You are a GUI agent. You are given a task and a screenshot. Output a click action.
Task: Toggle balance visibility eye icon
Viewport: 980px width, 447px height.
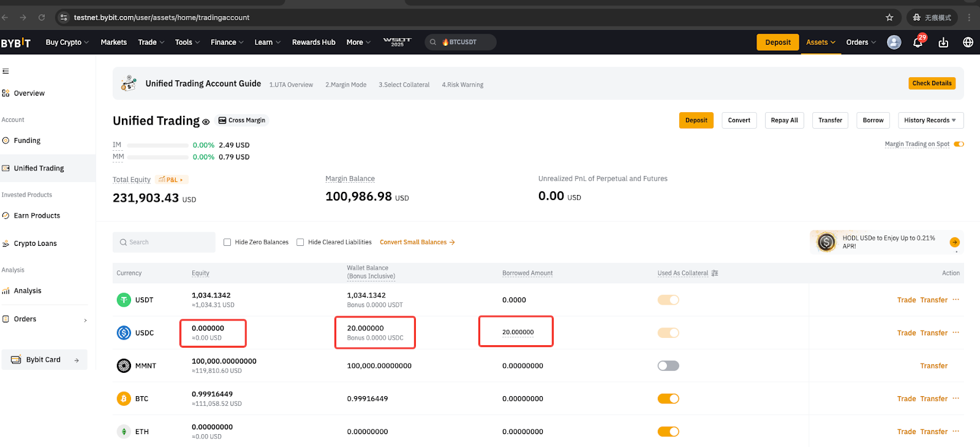pos(206,122)
